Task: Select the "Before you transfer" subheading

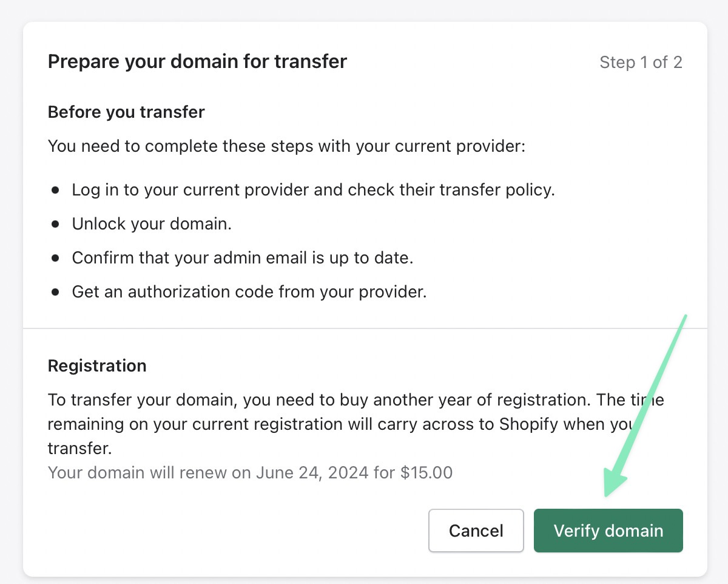Action: click(126, 112)
